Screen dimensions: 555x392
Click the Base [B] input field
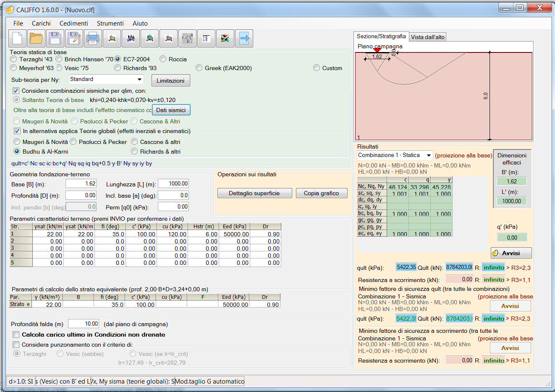point(81,184)
